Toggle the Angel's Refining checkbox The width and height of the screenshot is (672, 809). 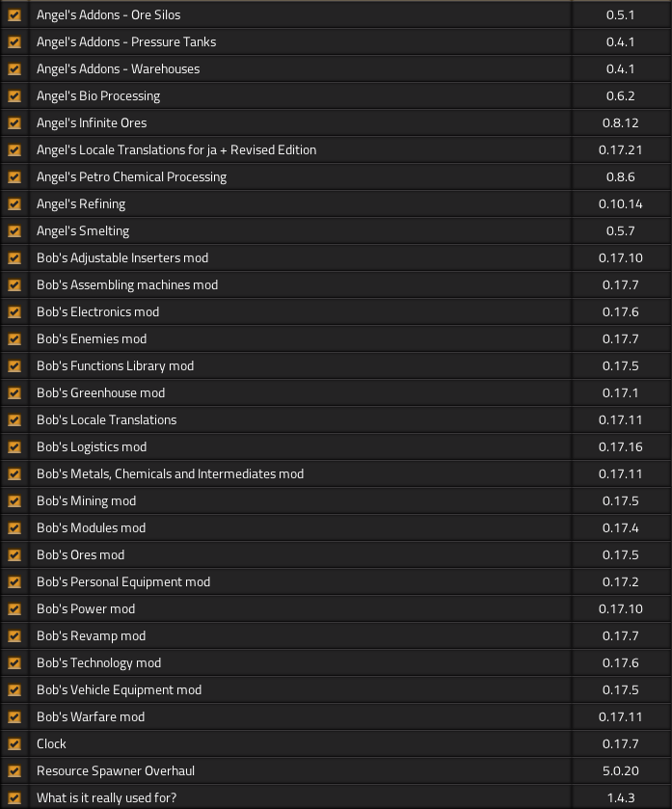tap(14, 203)
